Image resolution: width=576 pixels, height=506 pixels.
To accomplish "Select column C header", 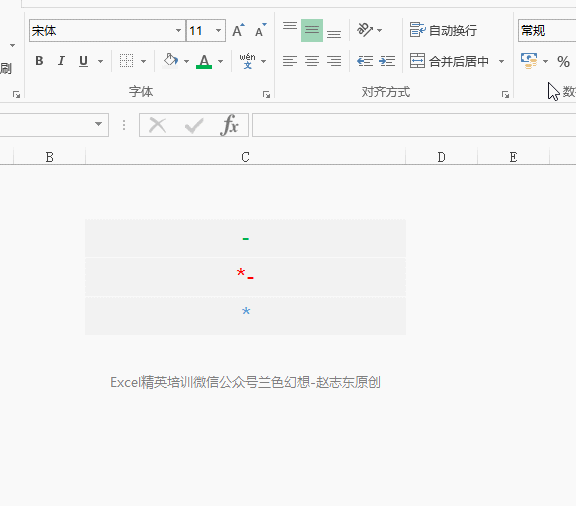I will [x=245, y=157].
